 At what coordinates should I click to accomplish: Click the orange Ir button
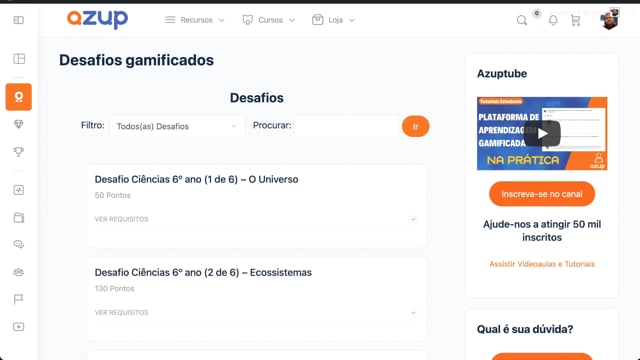click(416, 126)
